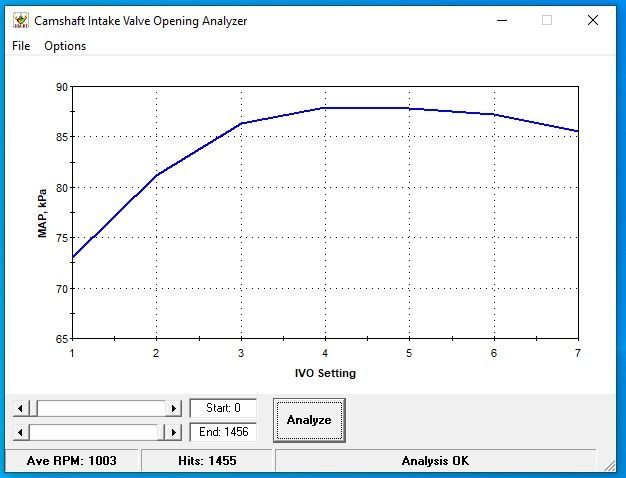Click the empty track of the Start scrollbar

coord(100,408)
